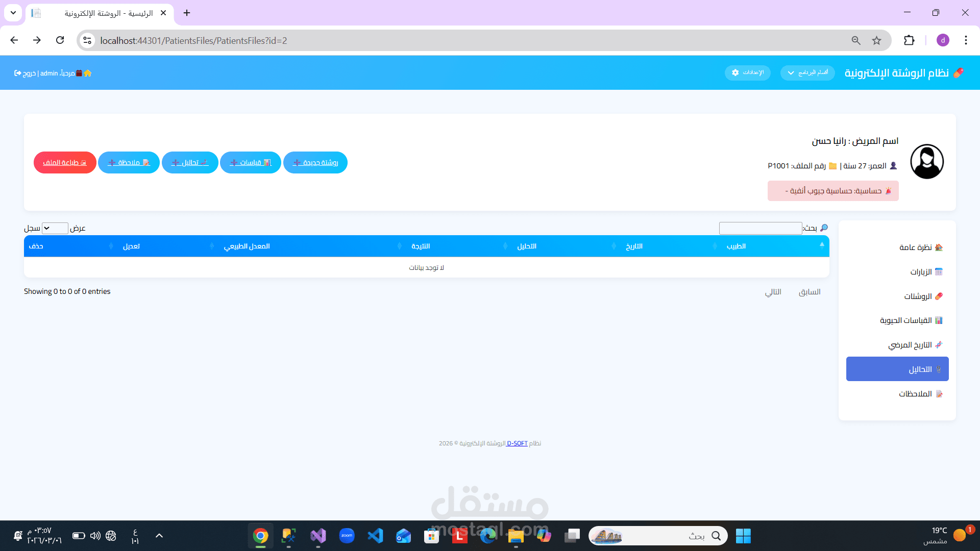Click the logout arrow icon (خروج)

(18, 73)
